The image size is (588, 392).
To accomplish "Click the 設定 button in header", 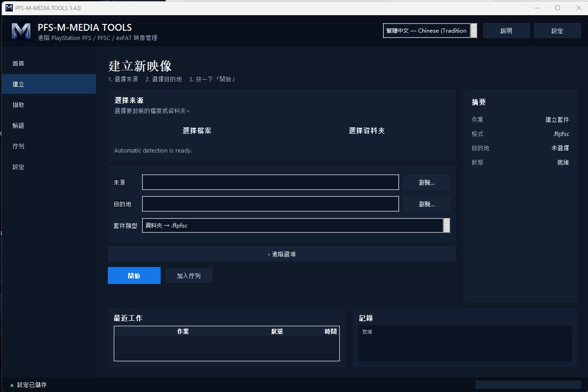I will tap(557, 31).
